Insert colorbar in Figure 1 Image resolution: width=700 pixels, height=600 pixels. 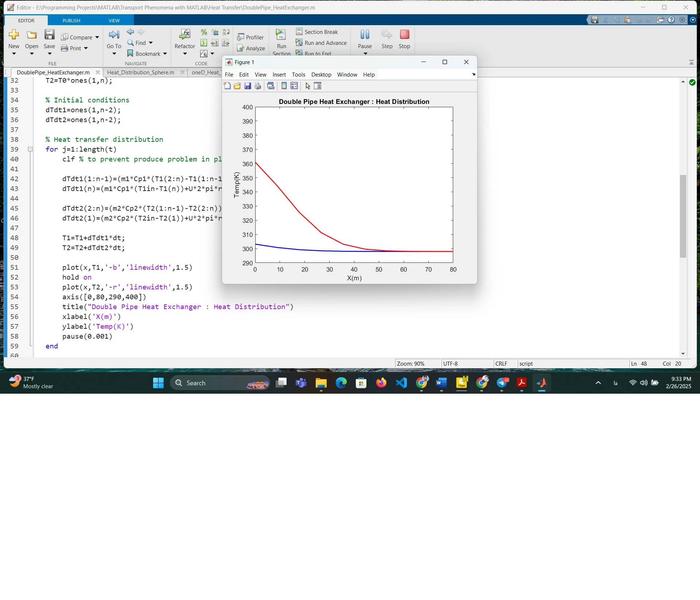(284, 86)
